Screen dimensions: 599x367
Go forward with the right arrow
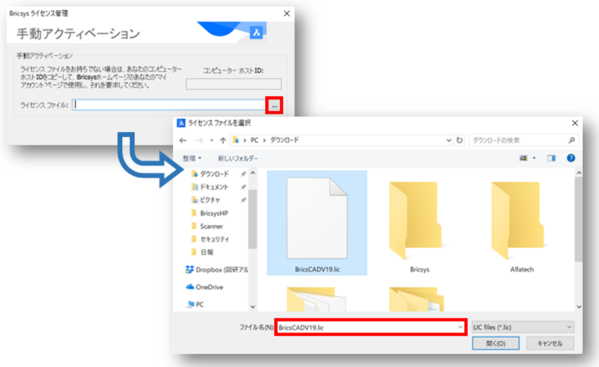click(199, 141)
